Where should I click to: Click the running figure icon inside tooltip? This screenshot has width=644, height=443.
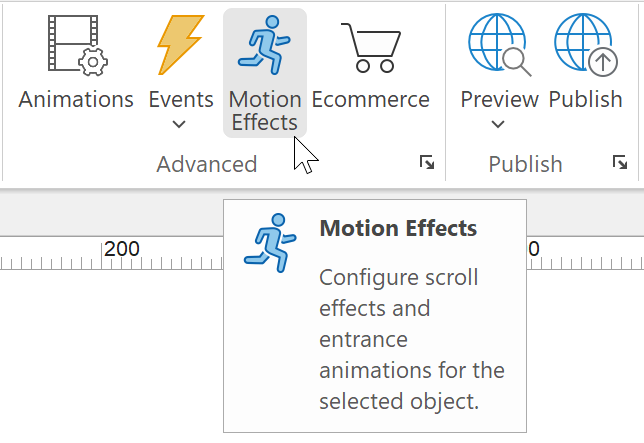(270, 243)
